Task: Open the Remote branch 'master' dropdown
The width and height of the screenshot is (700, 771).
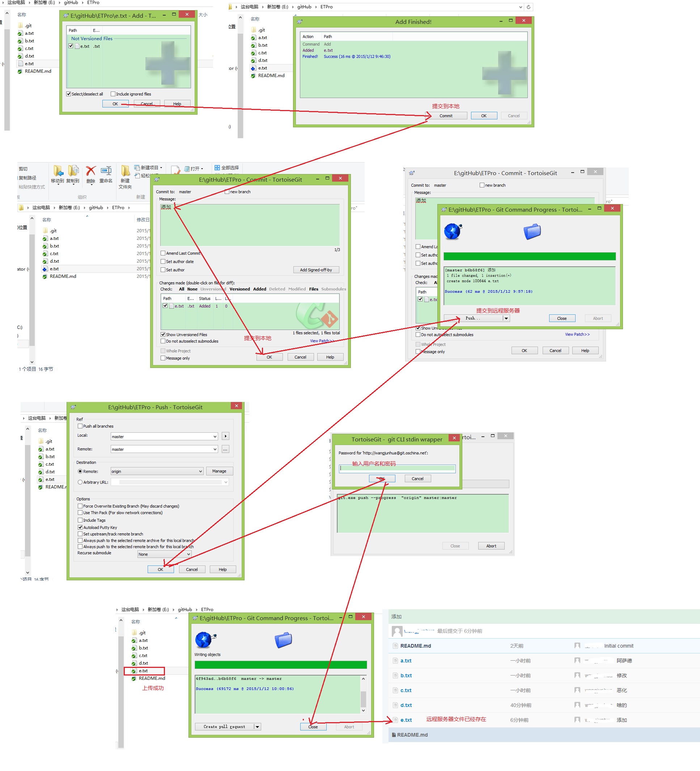Action: tap(215, 449)
